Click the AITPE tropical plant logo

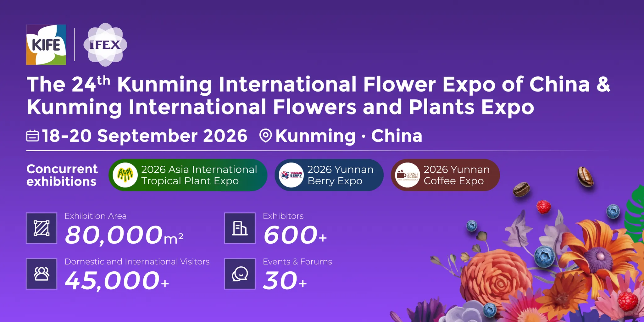125,175
